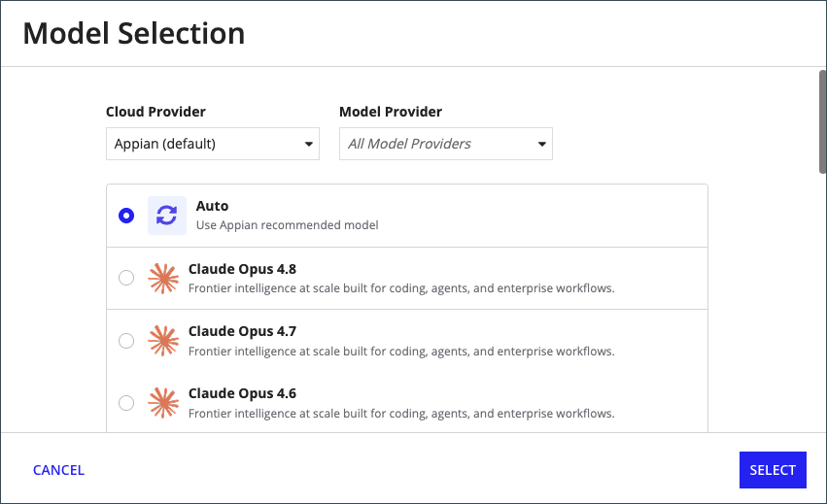Screen dimensions: 827x504
Task: Confirm with the SELECT button
Action: point(773,470)
